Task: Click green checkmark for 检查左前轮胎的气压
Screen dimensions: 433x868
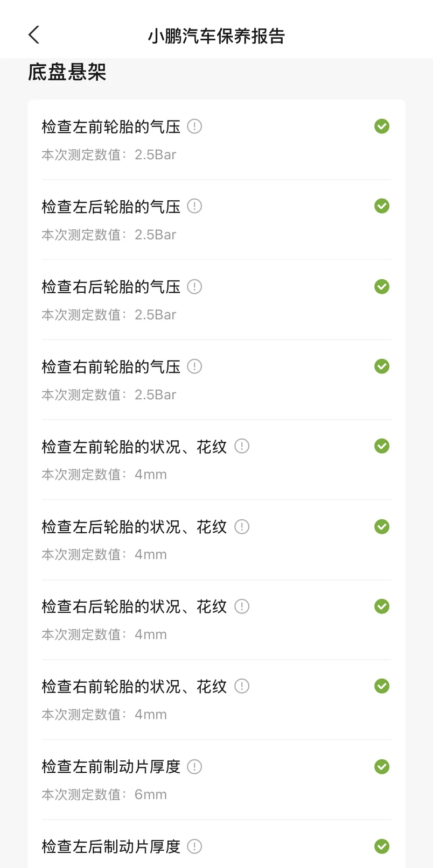Action: pos(382,126)
